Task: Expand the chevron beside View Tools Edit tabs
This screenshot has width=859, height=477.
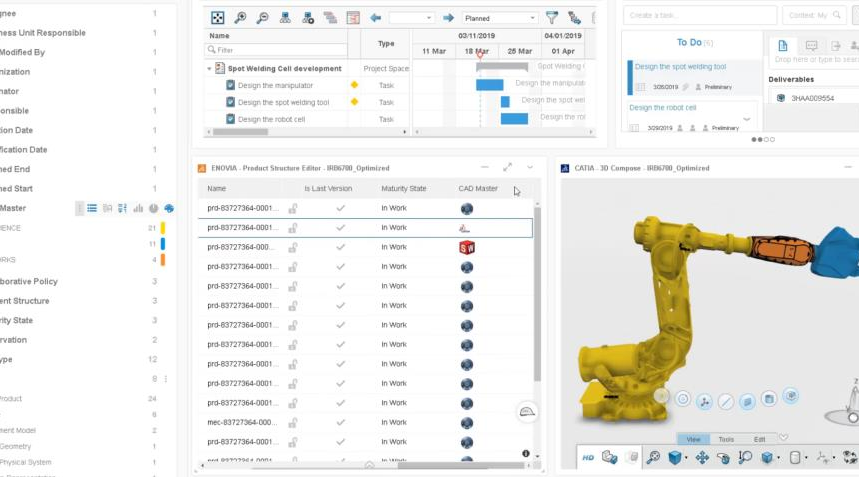Action: point(783,438)
